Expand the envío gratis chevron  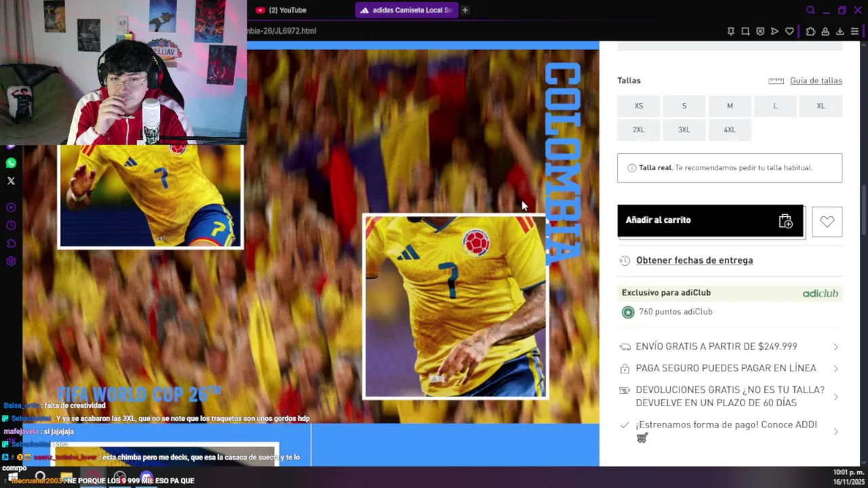pyautogui.click(x=835, y=347)
